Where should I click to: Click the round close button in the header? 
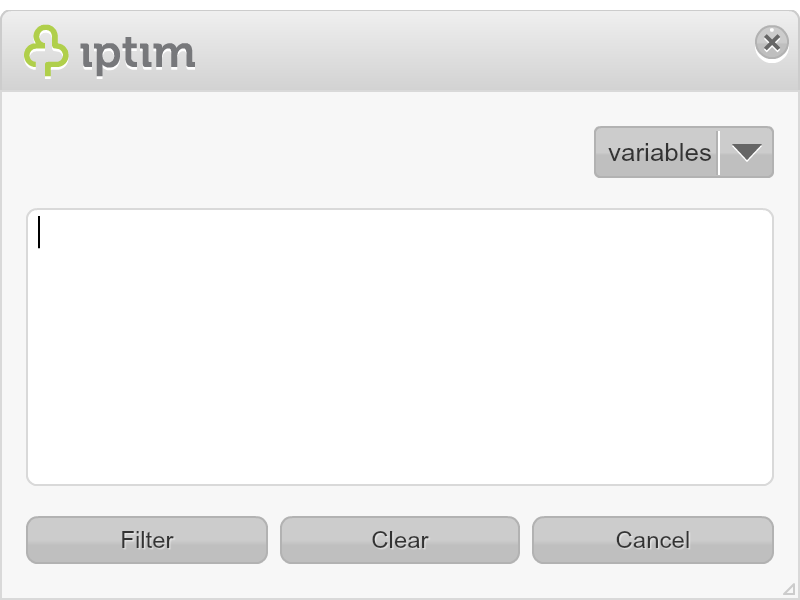point(771,42)
